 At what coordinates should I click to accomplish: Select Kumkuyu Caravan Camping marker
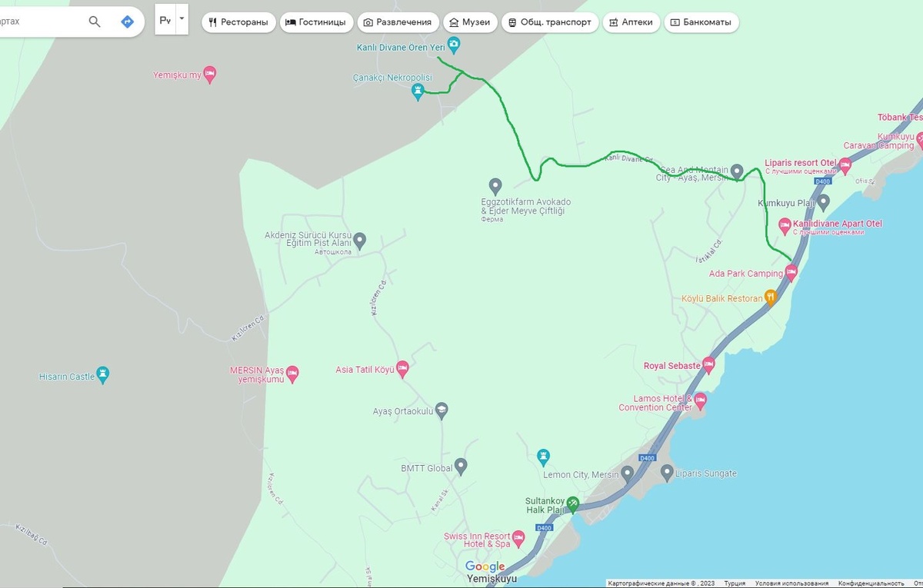921,139
